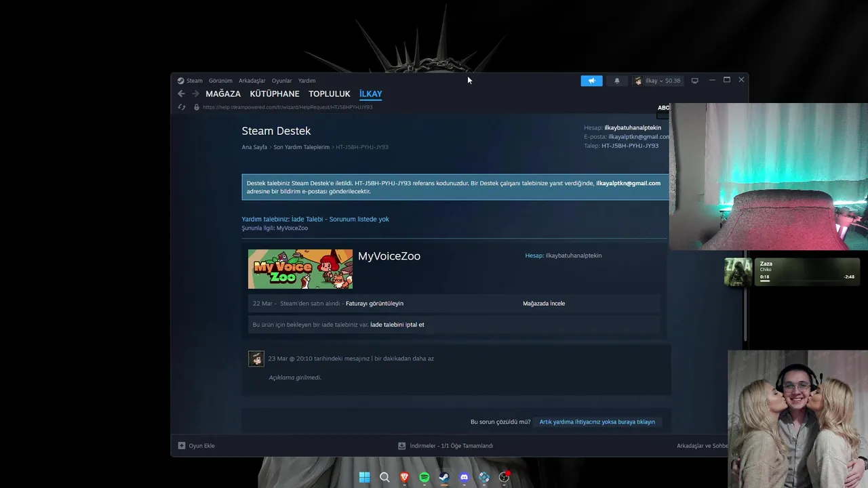The image size is (868, 488).
Task: Open the Görünüm menu
Action: point(220,81)
